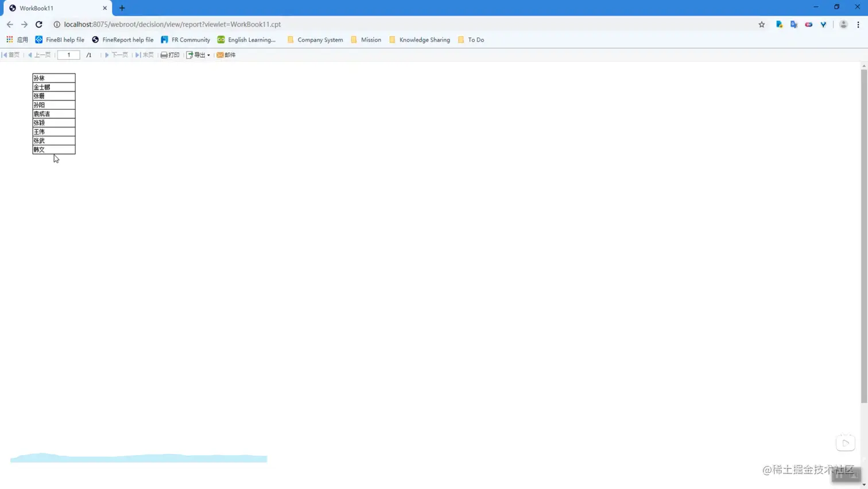Jump to last page (末页)
Image resolution: width=868 pixels, height=489 pixels.
(x=144, y=55)
